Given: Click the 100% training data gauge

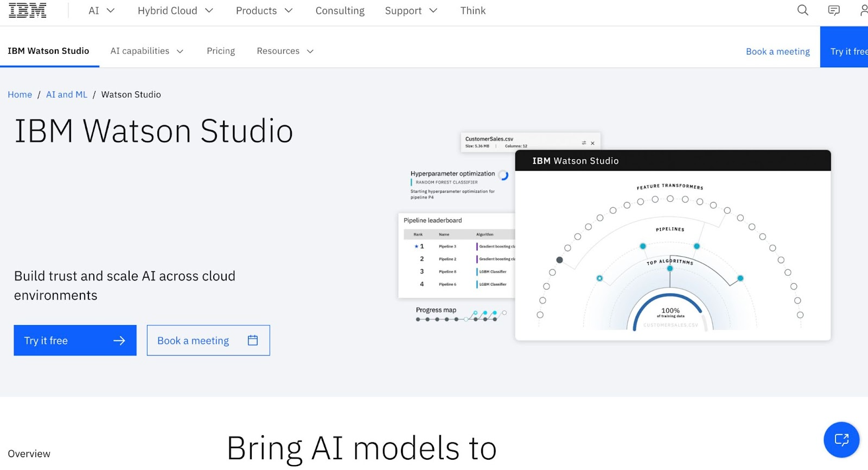Looking at the screenshot, I should [x=671, y=312].
